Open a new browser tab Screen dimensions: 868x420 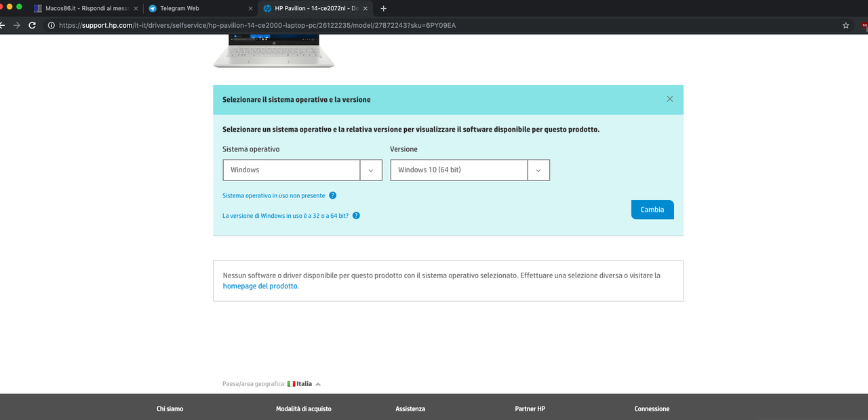384,8
